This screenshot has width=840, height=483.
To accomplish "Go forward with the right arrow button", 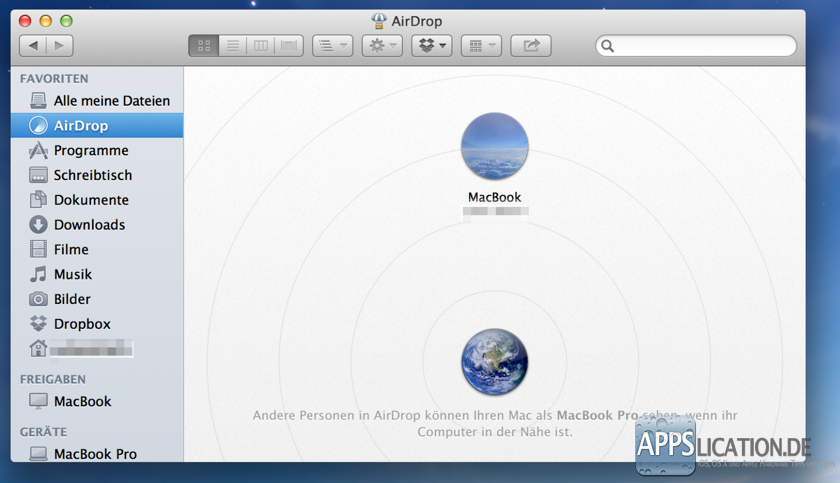I will (59, 46).
